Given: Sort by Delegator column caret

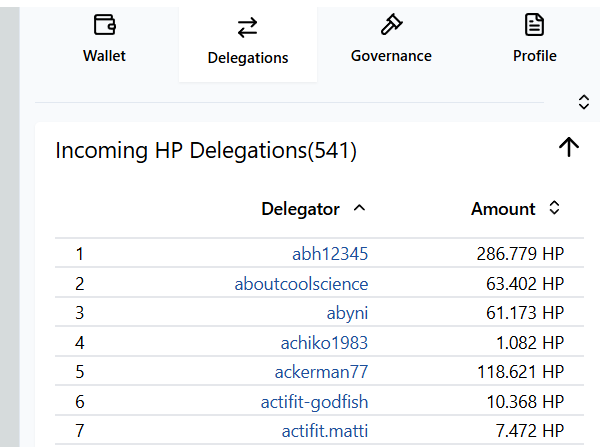Looking at the screenshot, I should pyautogui.click(x=360, y=209).
